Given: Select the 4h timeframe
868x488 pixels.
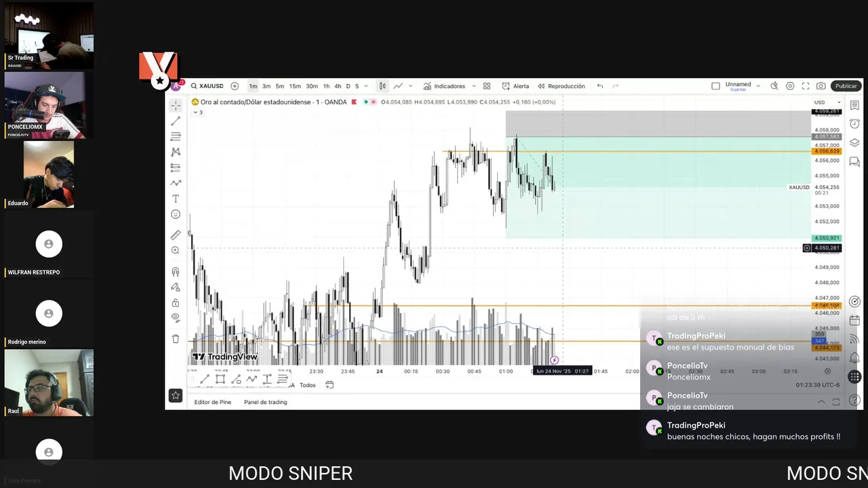Looking at the screenshot, I should point(338,86).
